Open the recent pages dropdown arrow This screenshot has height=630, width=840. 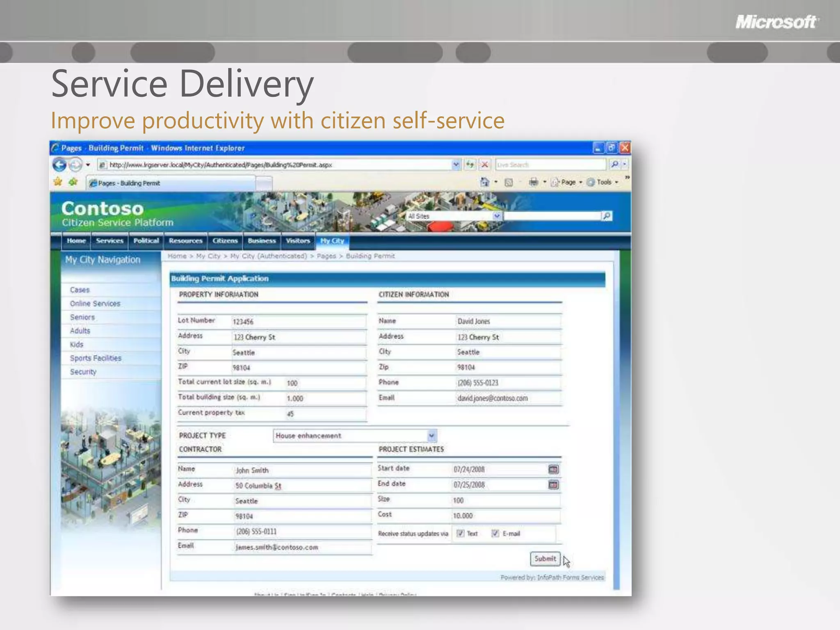pos(88,165)
